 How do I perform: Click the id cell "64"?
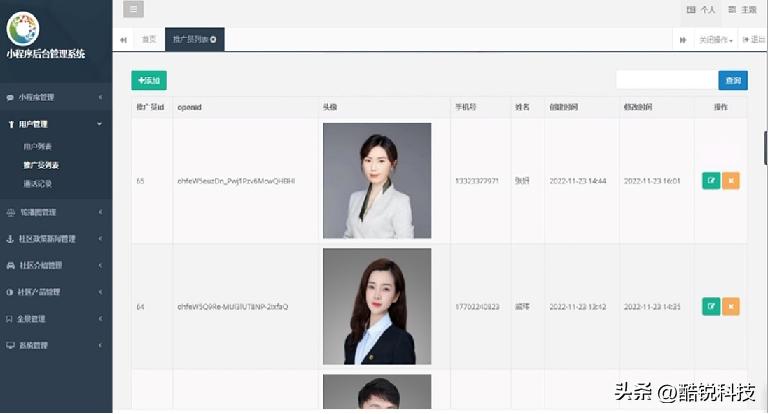140,307
